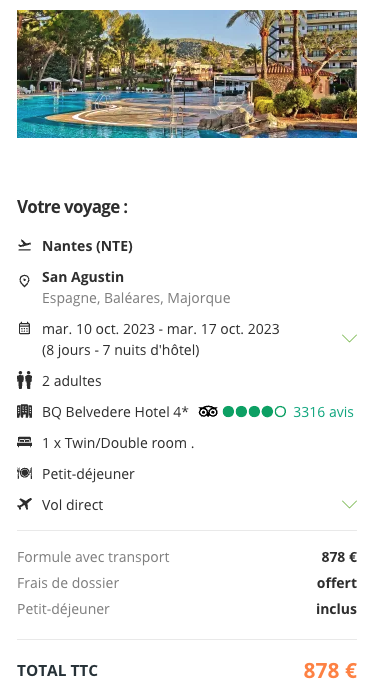Open the hotel pool photo
Screen dimensions: 373x686
[187, 74]
